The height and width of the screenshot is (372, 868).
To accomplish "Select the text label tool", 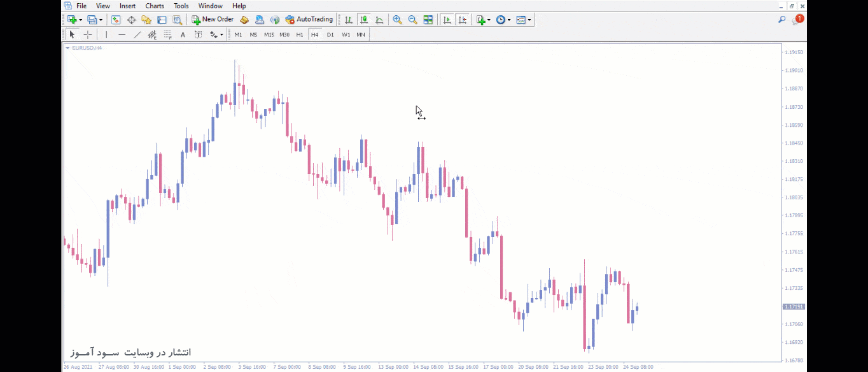I will [198, 34].
